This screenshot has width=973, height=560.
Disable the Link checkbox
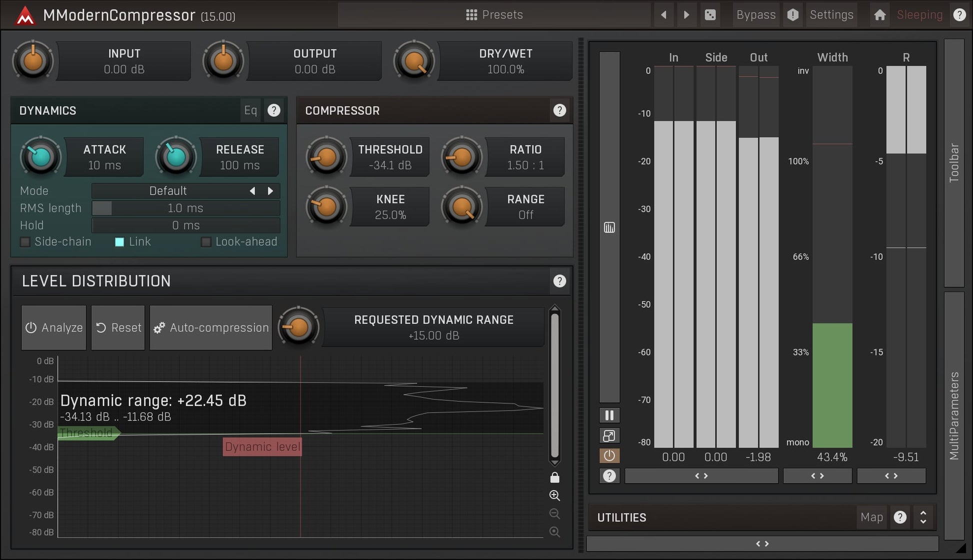[x=119, y=241]
